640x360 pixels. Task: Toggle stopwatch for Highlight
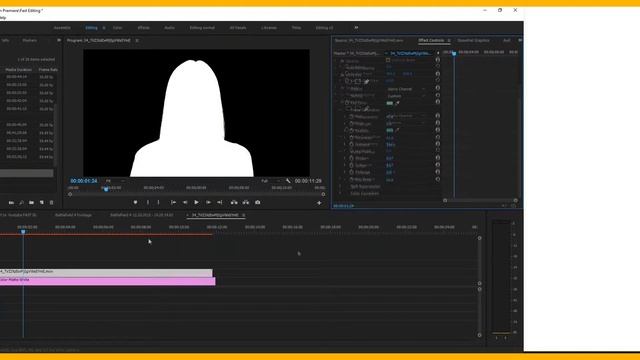(x=351, y=123)
